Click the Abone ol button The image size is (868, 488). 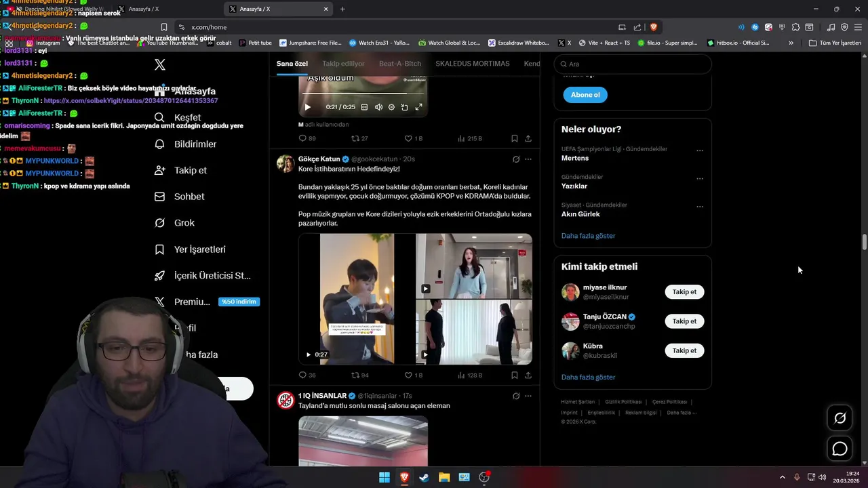(585, 95)
